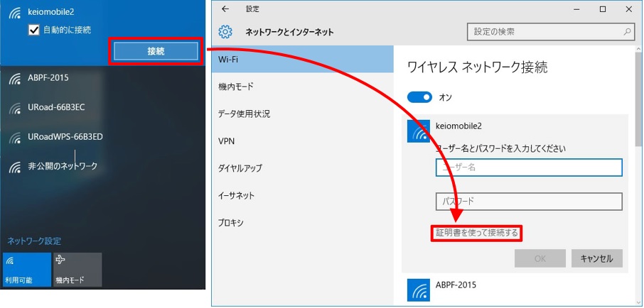Click 証明書を使って接続する link
The width and height of the screenshot is (644, 308).
pos(476,233)
